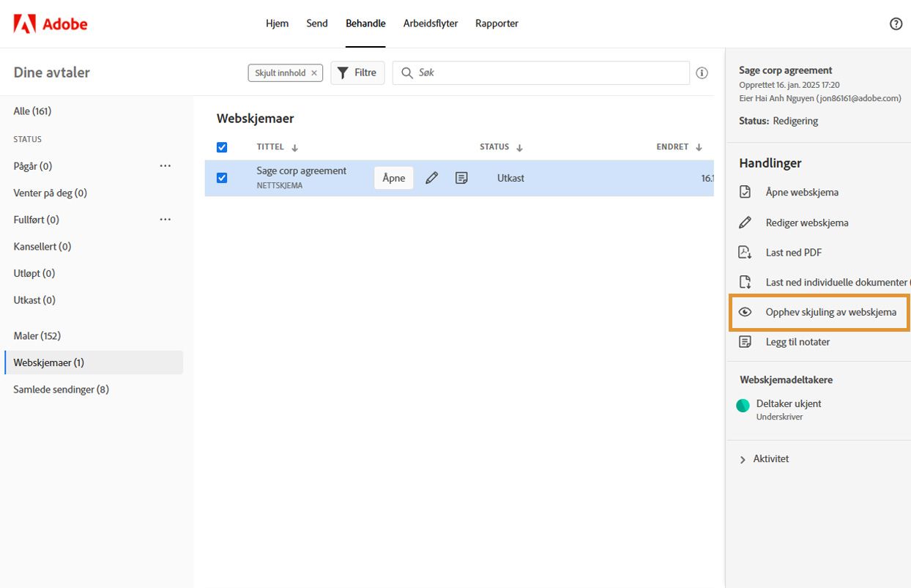This screenshot has height=588, width=911.
Task: Click Opphev skjuling av webskjema
Action: 831,312
